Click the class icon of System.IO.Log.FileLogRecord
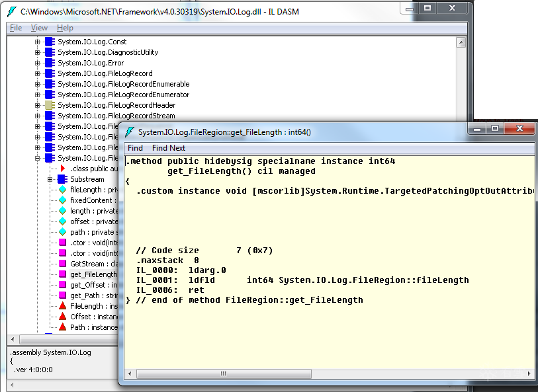The image size is (538, 392). (50, 73)
